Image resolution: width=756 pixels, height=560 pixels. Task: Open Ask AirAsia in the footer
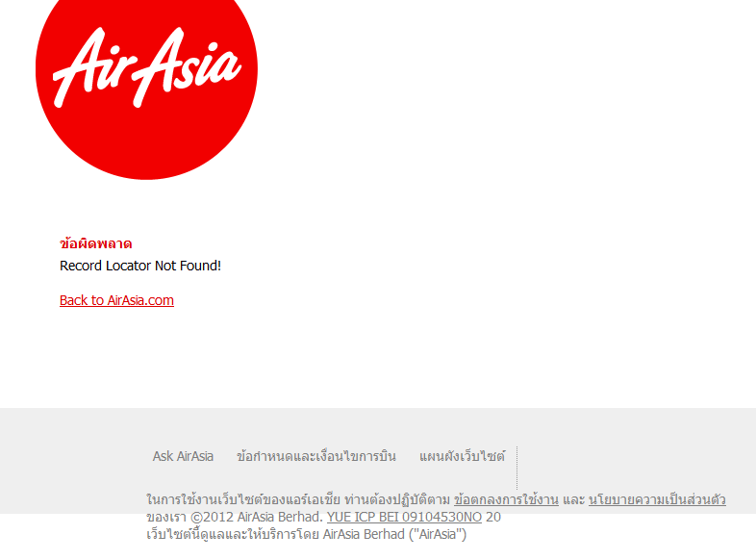coord(183,456)
